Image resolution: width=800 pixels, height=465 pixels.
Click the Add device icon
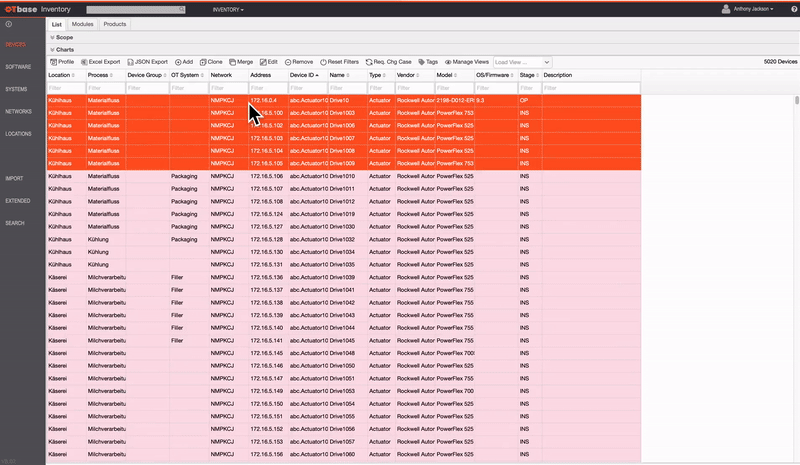(178, 62)
